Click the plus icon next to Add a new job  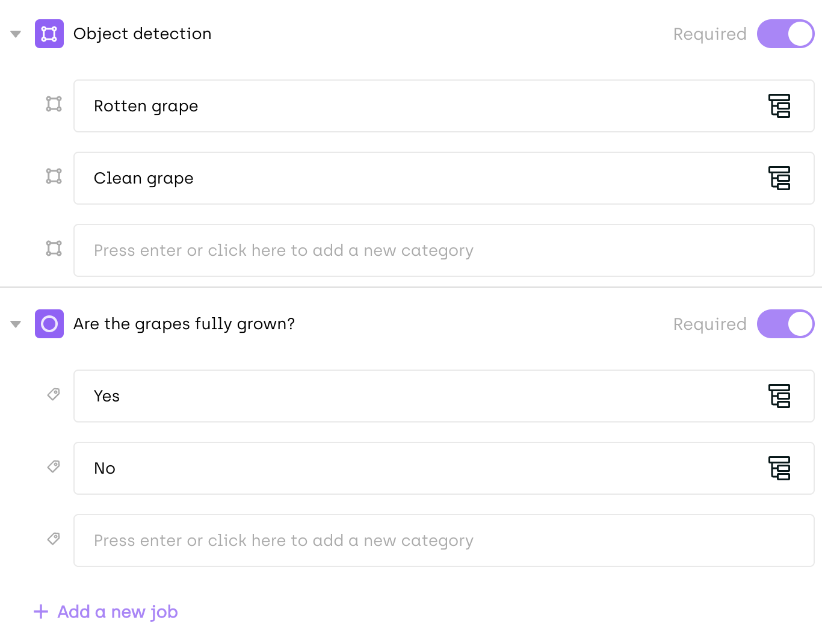[41, 612]
